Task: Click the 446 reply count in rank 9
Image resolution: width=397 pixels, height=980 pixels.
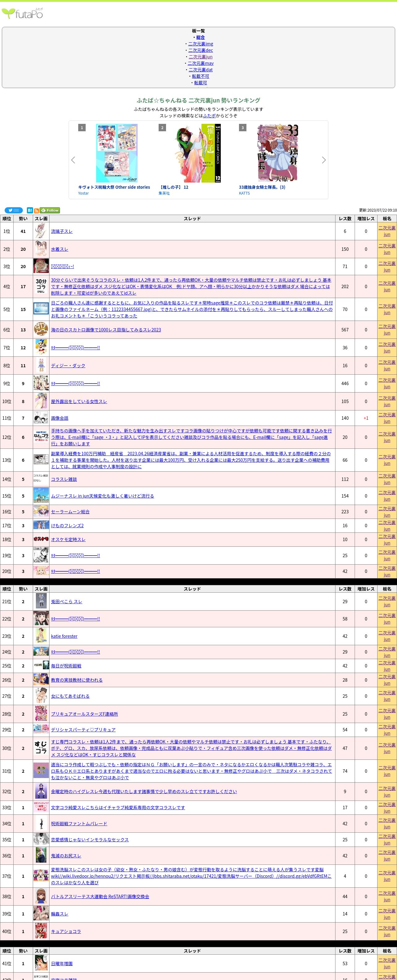Action: [x=345, y=384]
